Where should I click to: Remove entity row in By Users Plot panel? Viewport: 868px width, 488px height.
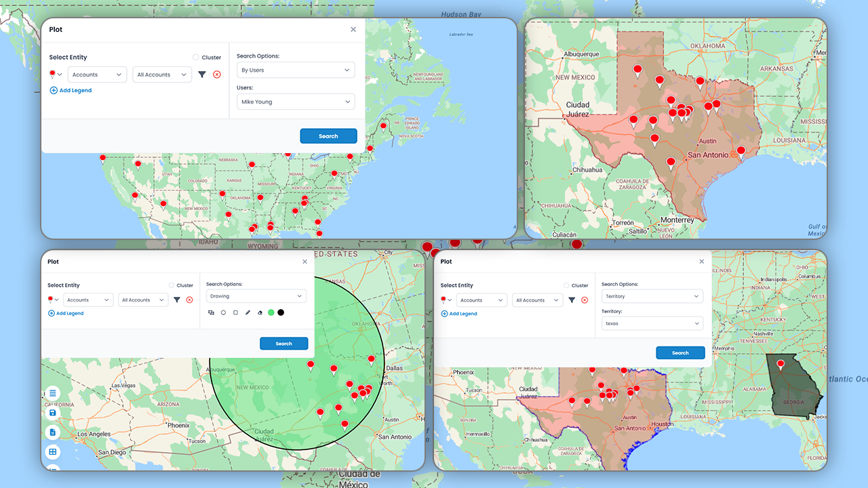click(x=217, y=75)
